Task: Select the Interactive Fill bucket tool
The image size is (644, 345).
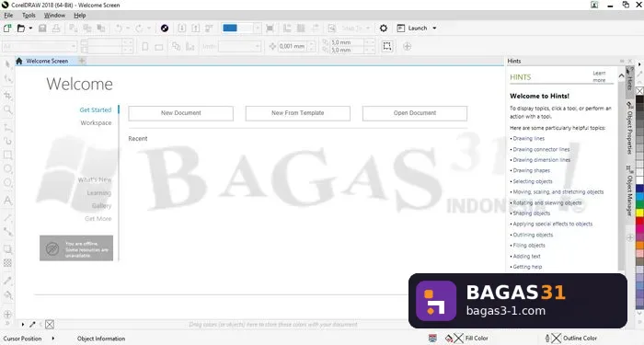Action: point(7,294)
